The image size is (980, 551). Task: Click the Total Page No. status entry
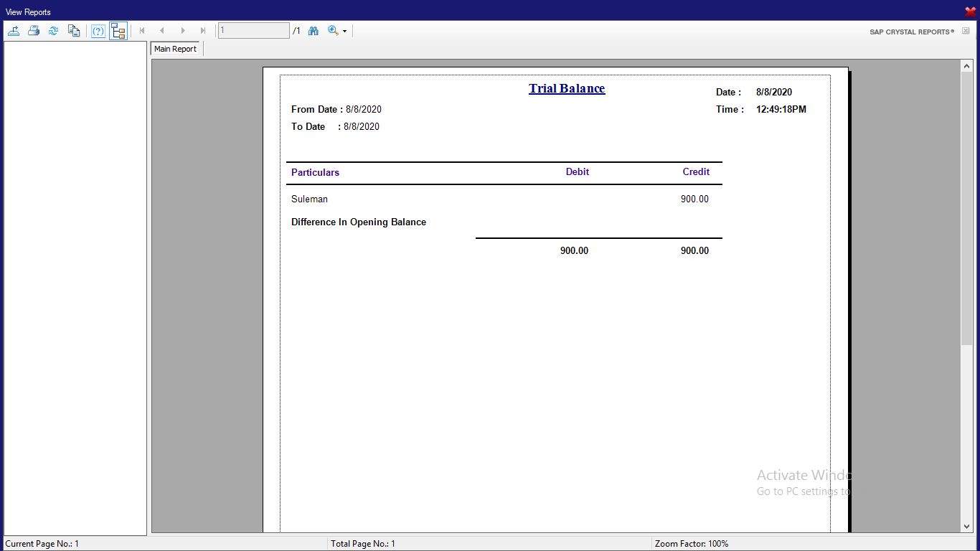(363, 544)
